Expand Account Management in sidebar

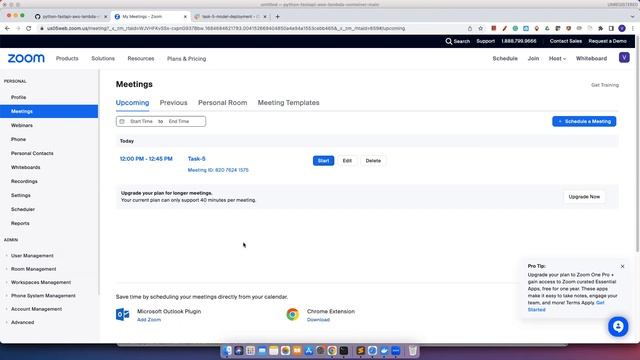(x=36, y=309)
